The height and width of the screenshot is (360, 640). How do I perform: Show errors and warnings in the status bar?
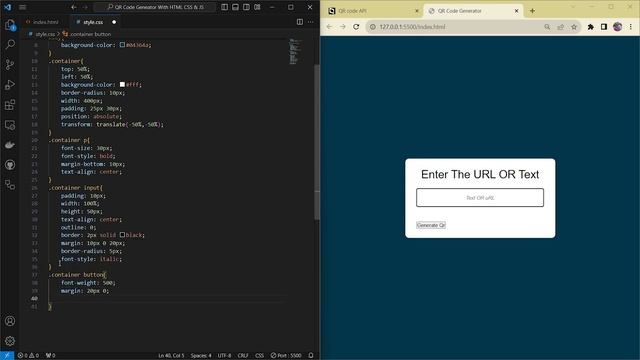[28, 356]
